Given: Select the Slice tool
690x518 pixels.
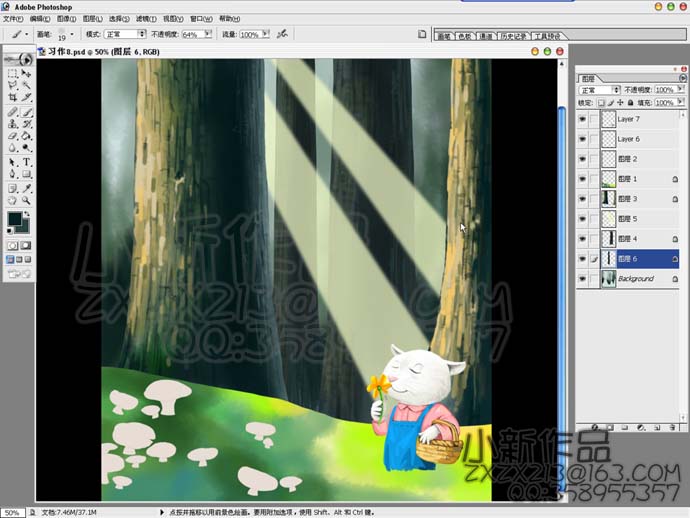Looking at the screenshot, I should [26, 97].
